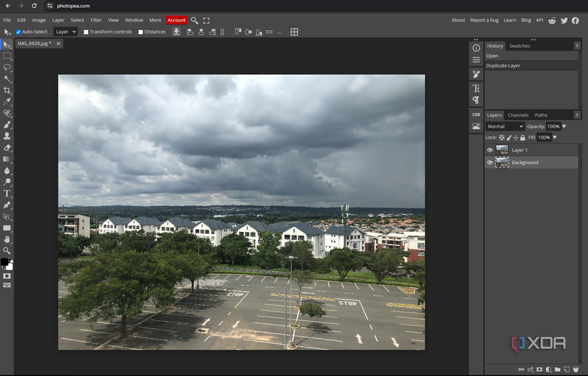Select the Gradient tool
This screenshot has width=588, height=376.
pyautogui.click(x=6, y=159)
